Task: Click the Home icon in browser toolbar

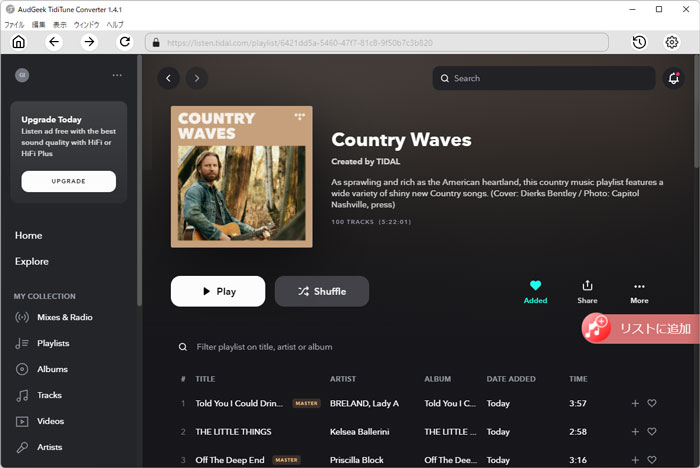Action: point(18,42)
